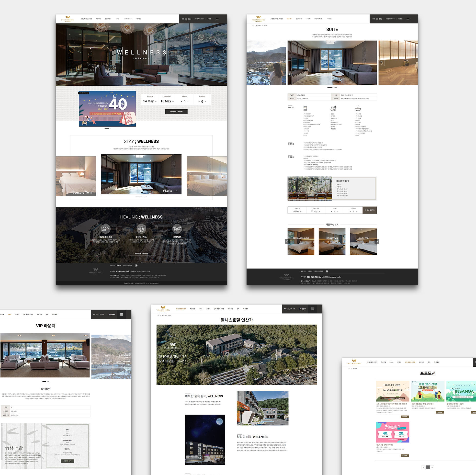
Task: Open hamburger menu on VIP lounge page mockup
Action: click(122, 314)
